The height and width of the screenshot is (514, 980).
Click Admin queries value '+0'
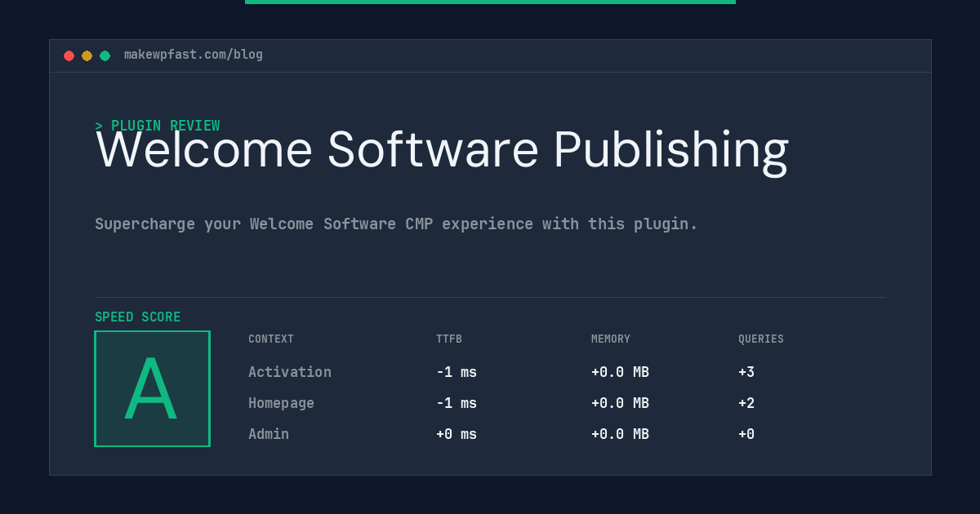coord(746,434)
